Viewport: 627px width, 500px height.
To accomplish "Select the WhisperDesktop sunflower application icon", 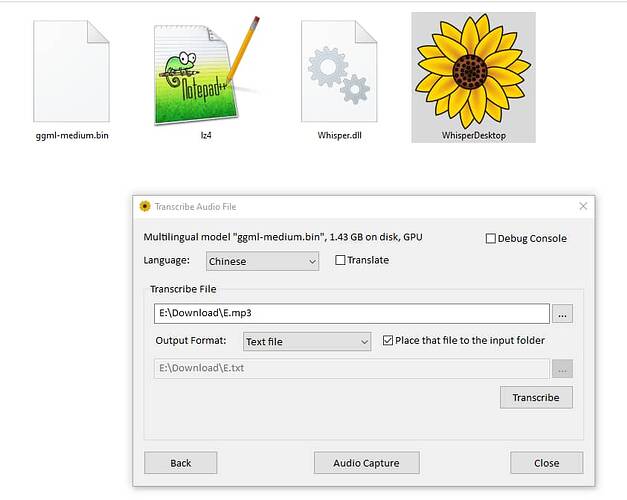I will [473, 71].
